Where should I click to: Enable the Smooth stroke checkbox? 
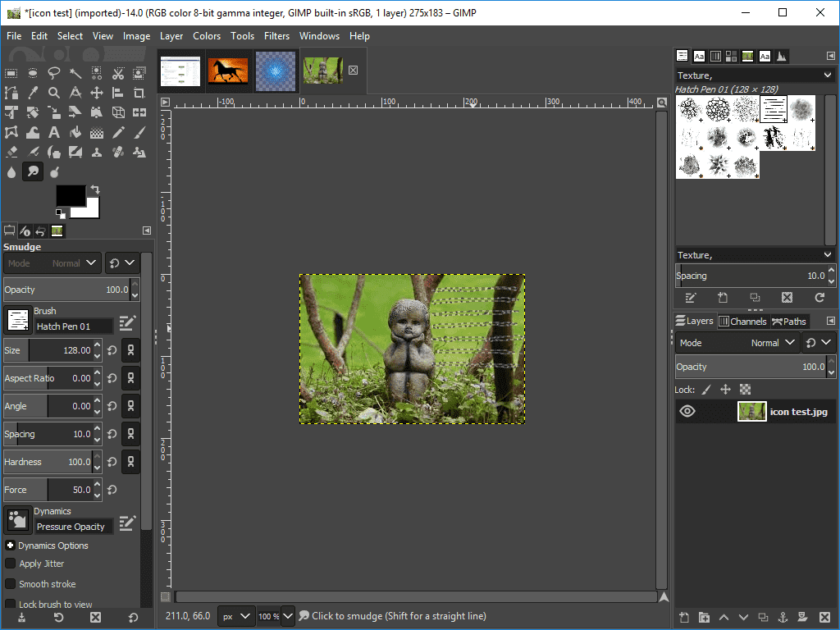[x=11, y=584]
